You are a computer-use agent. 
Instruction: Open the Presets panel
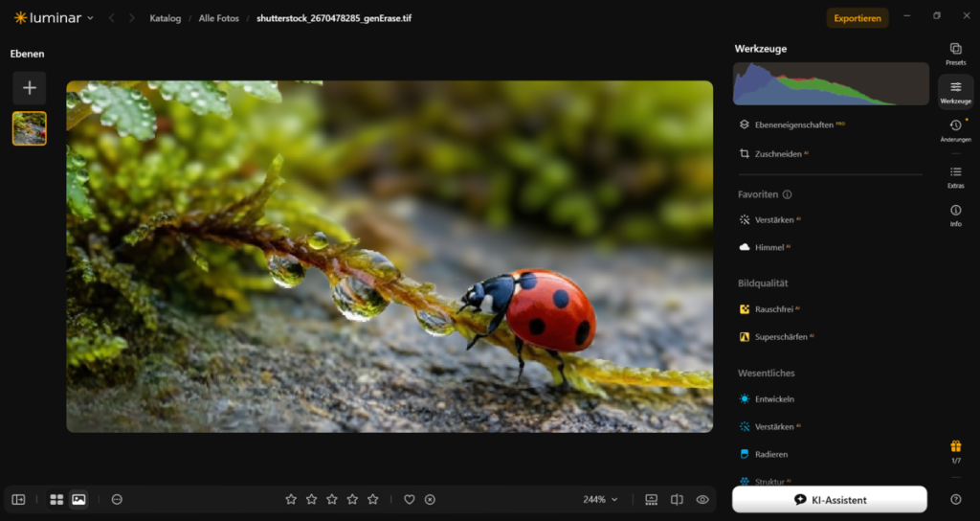[956, 54]
